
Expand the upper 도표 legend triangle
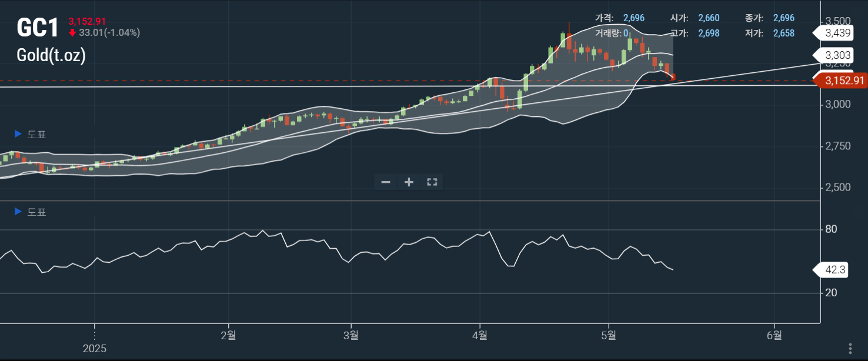click(18, 134)
